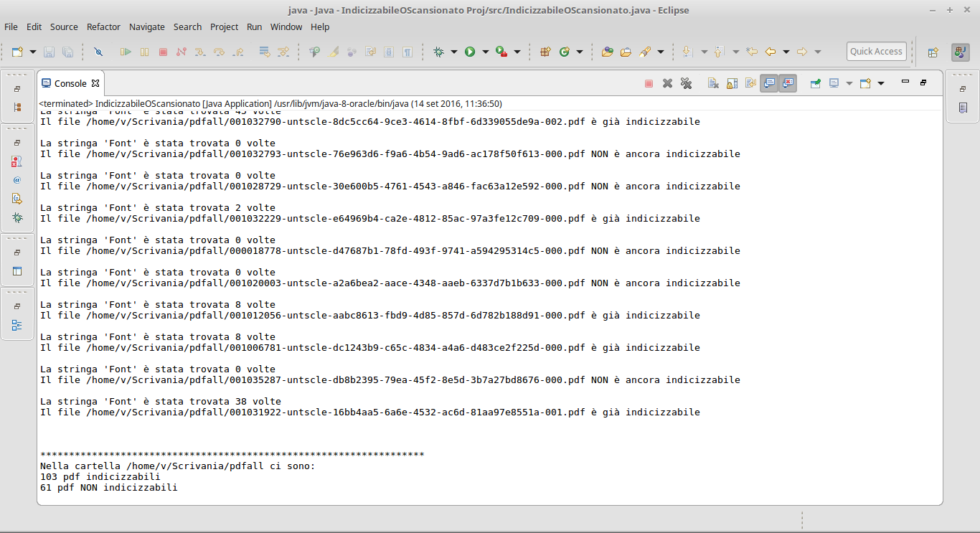Open the Back history dropdown arrow
This screenshot has width=980, height=533.
tap(786, 52)
